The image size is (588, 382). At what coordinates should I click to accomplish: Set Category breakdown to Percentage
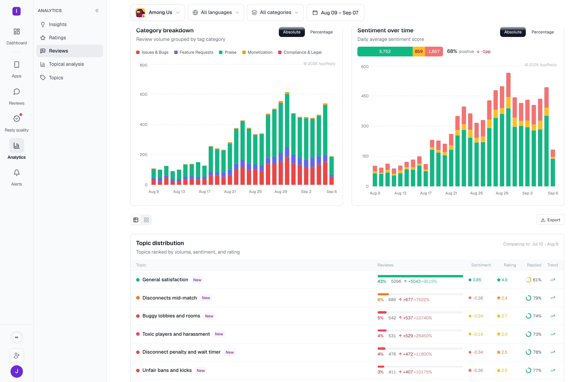(x=321, y=32)
